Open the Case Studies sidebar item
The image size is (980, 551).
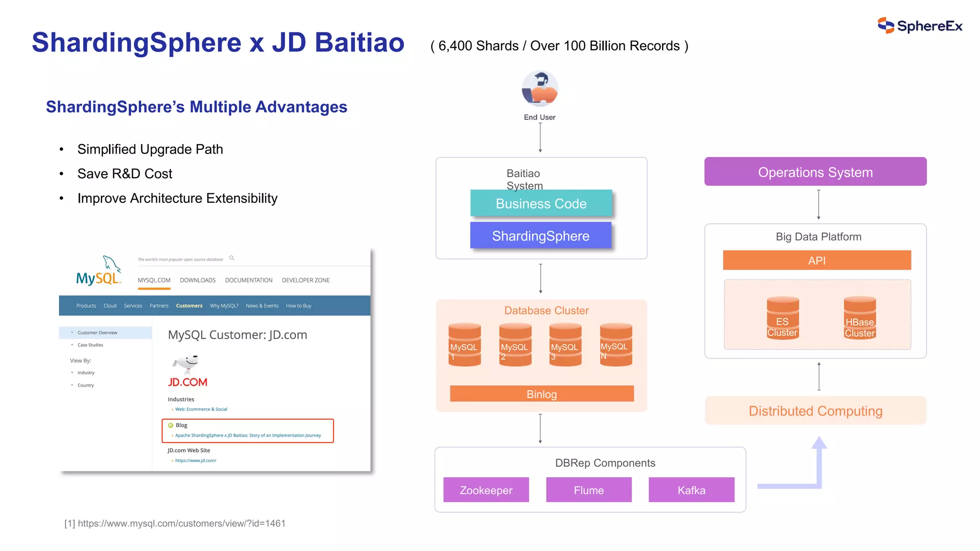click(x=90, y=345)
